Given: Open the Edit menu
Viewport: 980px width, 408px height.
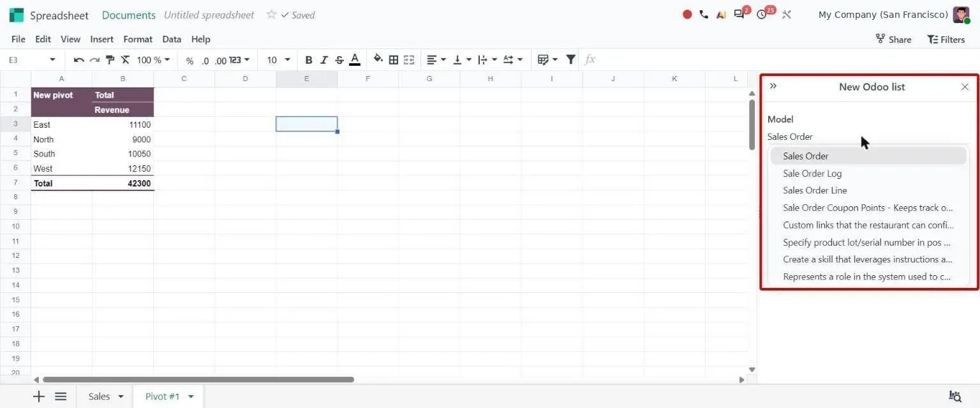Looking at the screenshot, I should point(43,39).
